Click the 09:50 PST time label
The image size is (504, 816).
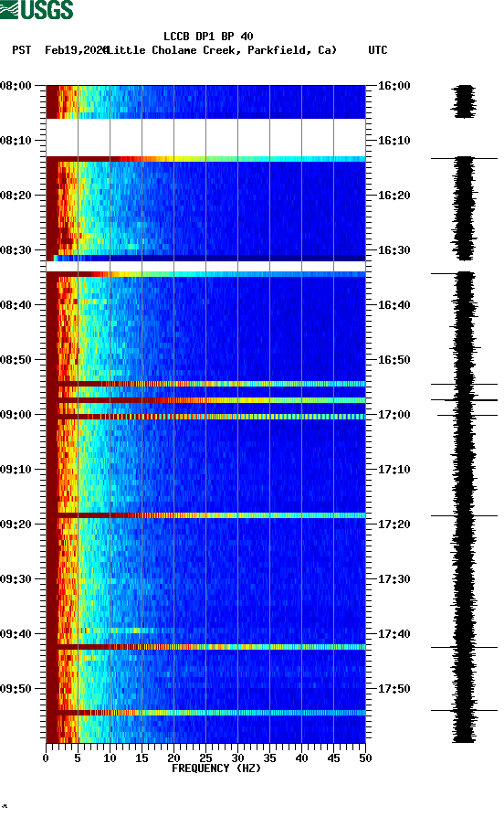(16, 688)
